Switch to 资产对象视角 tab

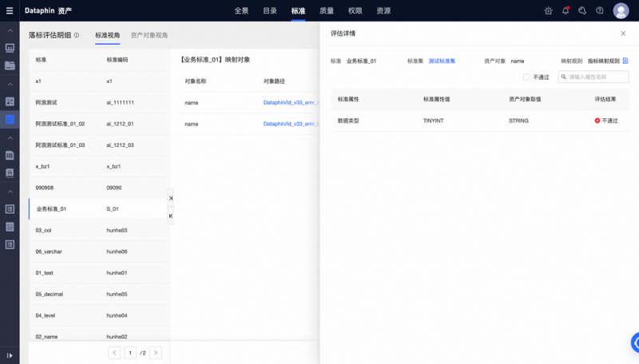[149, 35]
